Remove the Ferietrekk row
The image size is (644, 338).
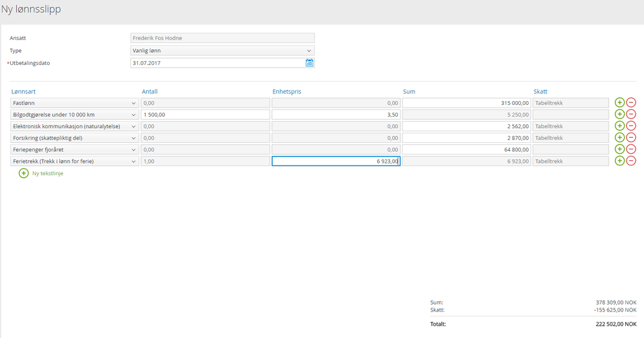(x=631, y=161)
